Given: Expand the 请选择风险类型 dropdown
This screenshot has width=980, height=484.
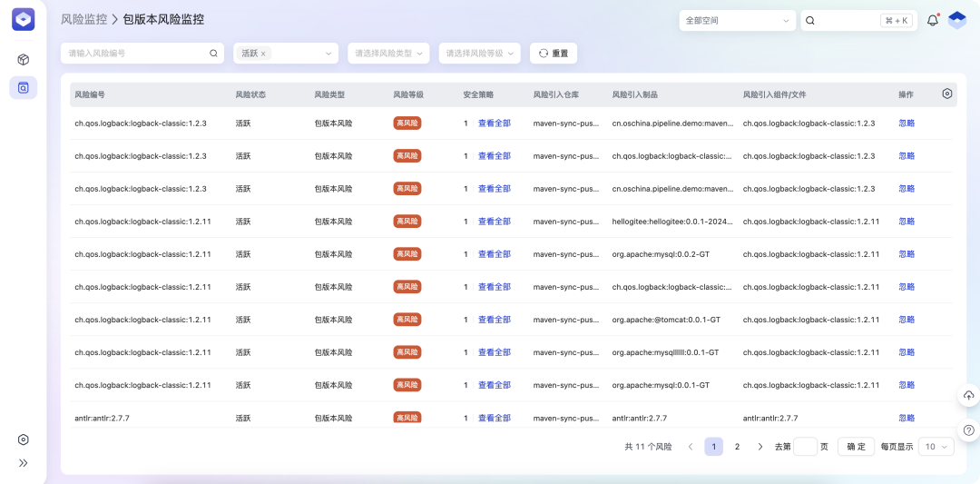Looking at the screenshot, I should coord(390,54).
